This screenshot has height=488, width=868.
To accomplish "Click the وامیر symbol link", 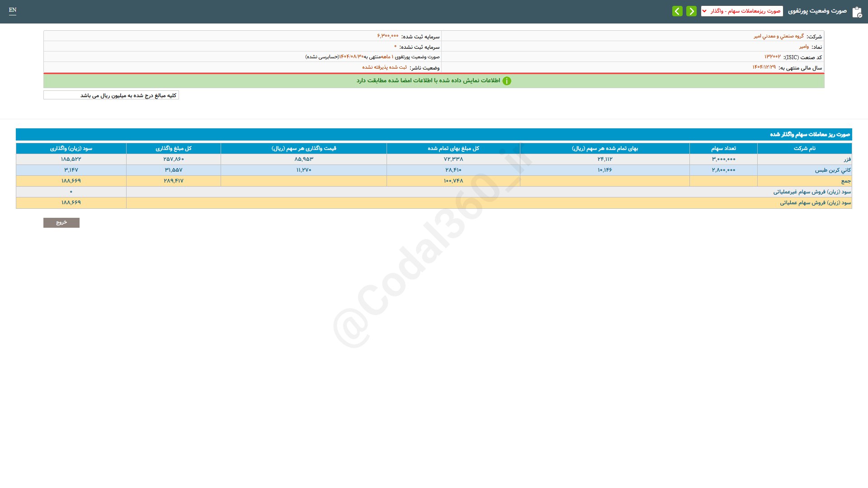I will pyautogui.click(x=803, y=47).
